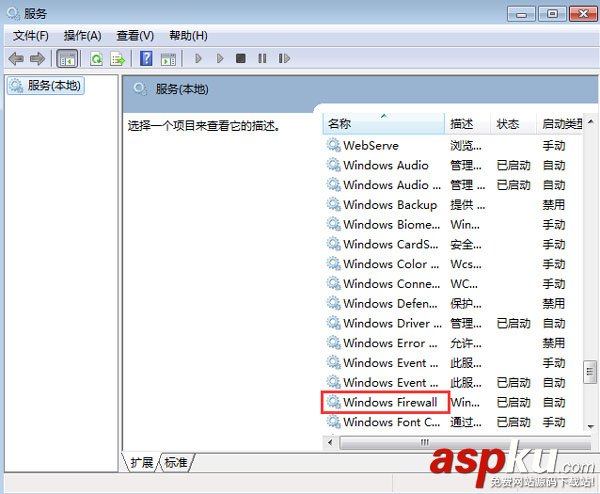Image resolution: width=600 pixels, height=494 pixels.
Task: Click the vertical scrollbar up arrow
Action: pos(590,122)
